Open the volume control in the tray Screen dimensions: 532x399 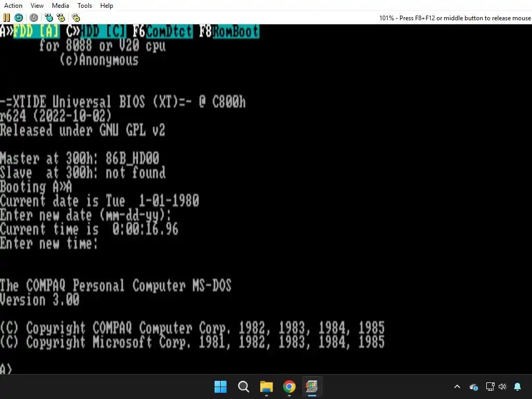502,387
